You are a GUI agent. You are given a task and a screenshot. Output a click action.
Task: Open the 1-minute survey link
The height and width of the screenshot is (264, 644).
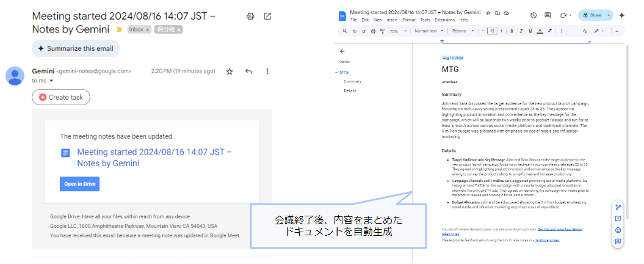pos(547,240)
